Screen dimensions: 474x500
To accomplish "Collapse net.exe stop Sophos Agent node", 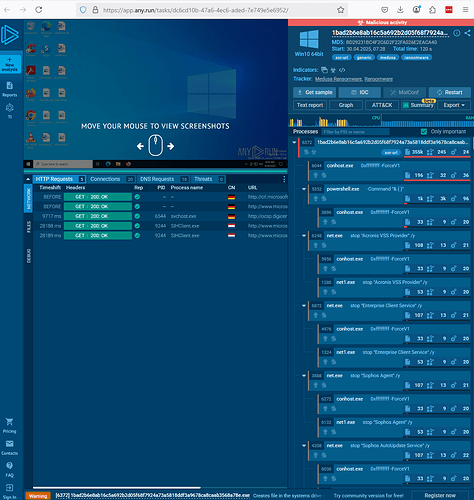I will (x=304, y=376).
